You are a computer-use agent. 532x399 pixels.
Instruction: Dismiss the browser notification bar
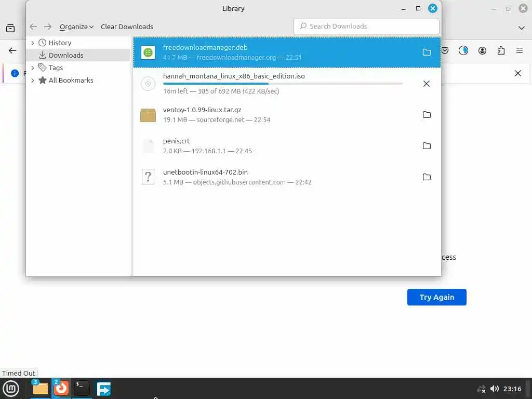pos(518,73)
